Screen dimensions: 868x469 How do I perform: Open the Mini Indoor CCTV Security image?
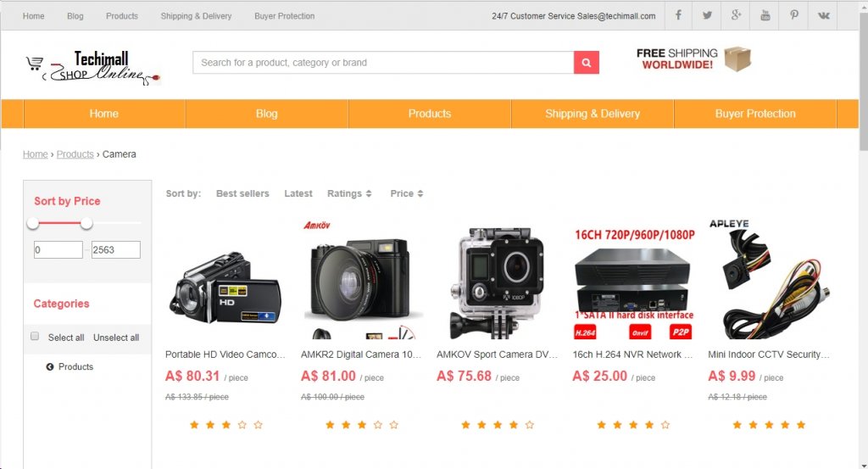coord(770,280)
